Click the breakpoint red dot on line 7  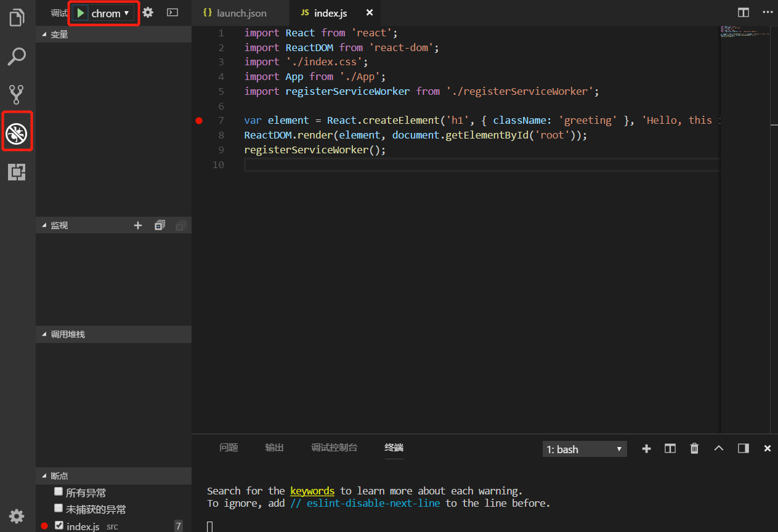coord(199,121)
